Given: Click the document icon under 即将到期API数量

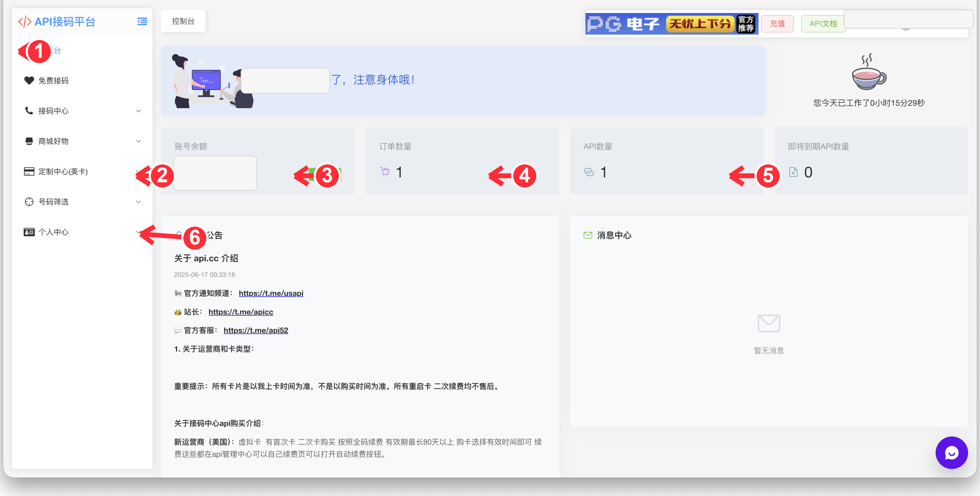Looking at the screenshot, I should click(793, 172).
